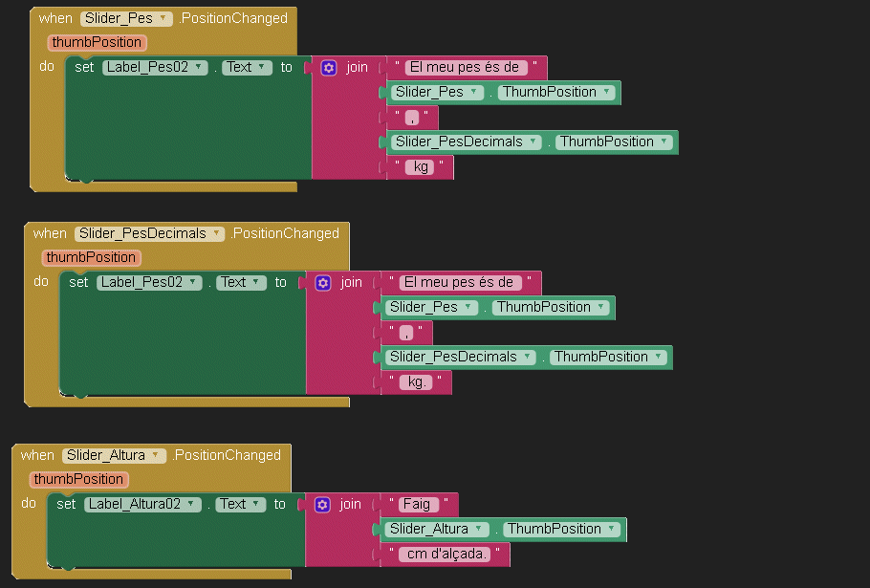Select thumbPosition parameter in the Slider_Altura event
870x588 pixels.
pos(79,479)
